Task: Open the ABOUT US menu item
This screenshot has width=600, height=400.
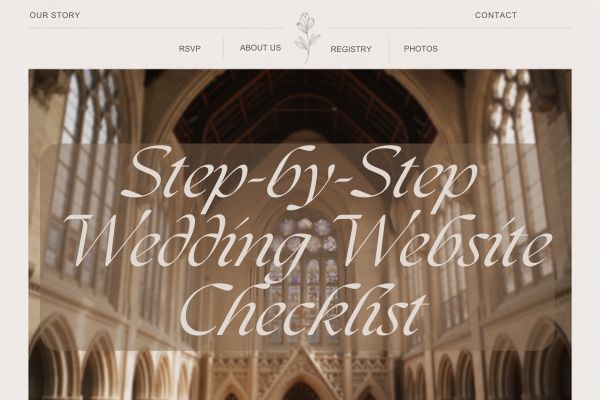Action: (x=260, y=48)
